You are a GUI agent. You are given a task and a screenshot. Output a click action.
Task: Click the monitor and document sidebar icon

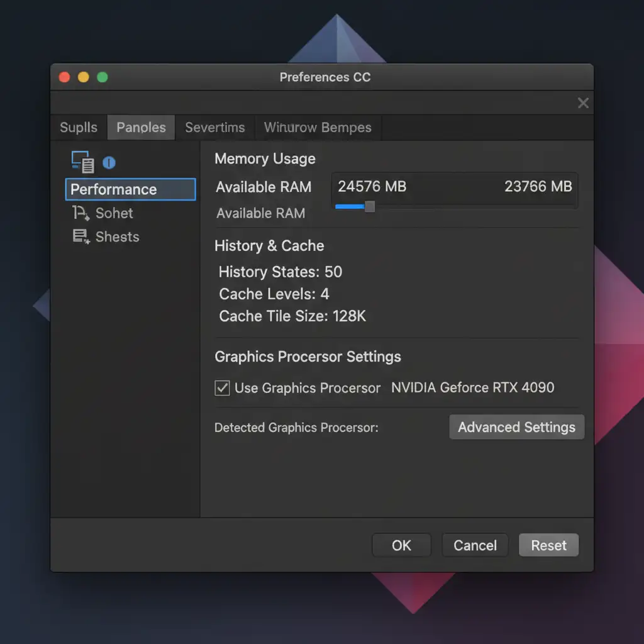click(82, 162)
